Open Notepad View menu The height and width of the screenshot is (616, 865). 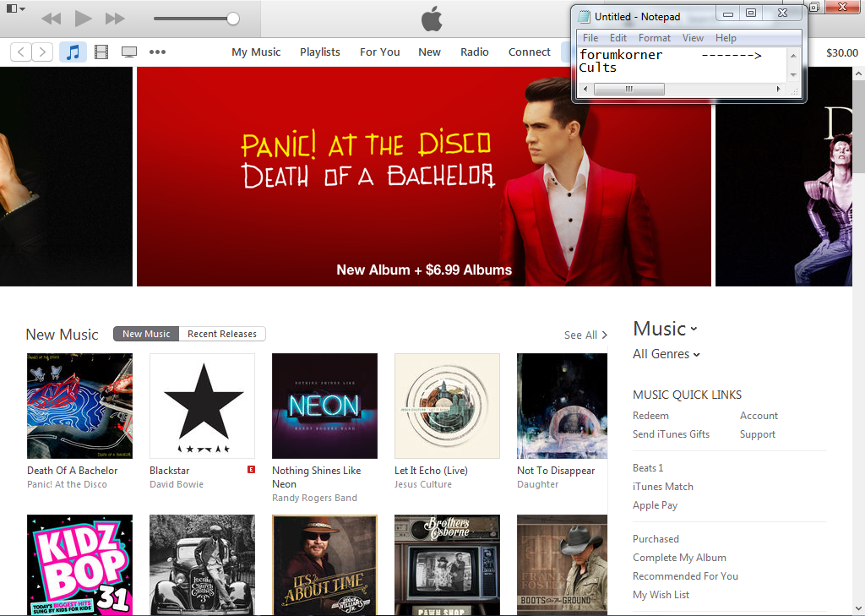pyautogui.click(x=693, y=37)
